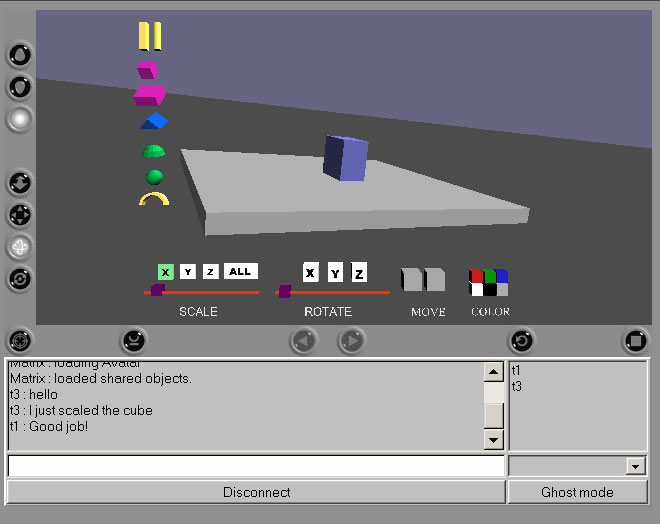Select the green dome shape
Viewport: 660px width, 524px height.
point(153,152)
